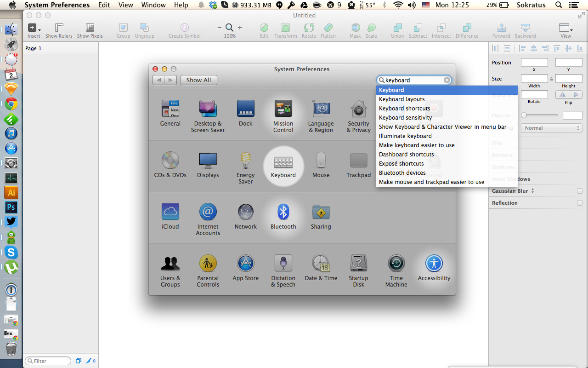
Task: Open Mission Control preferences
Action: (283, 116)
